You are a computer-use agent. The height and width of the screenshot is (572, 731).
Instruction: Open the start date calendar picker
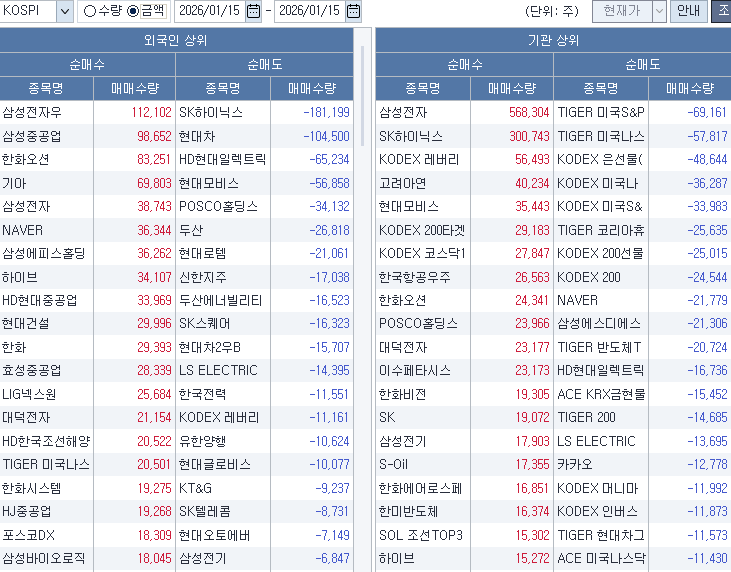[253, 11]
